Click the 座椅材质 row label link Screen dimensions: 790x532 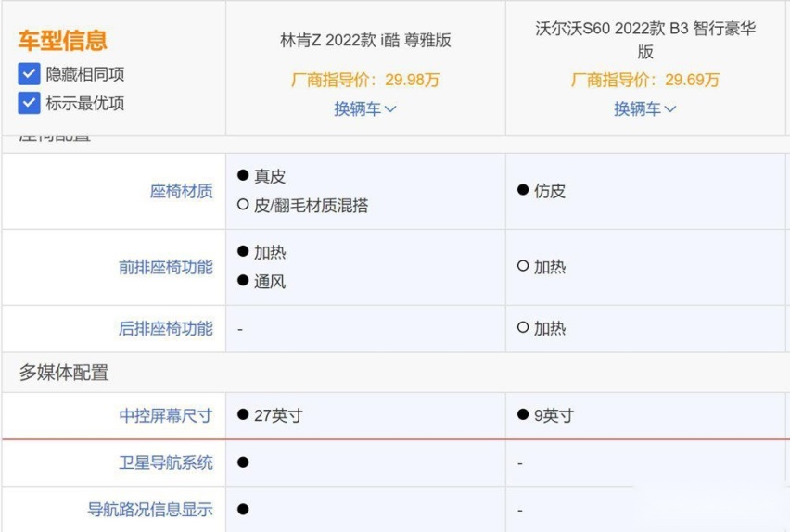(182, 192)
